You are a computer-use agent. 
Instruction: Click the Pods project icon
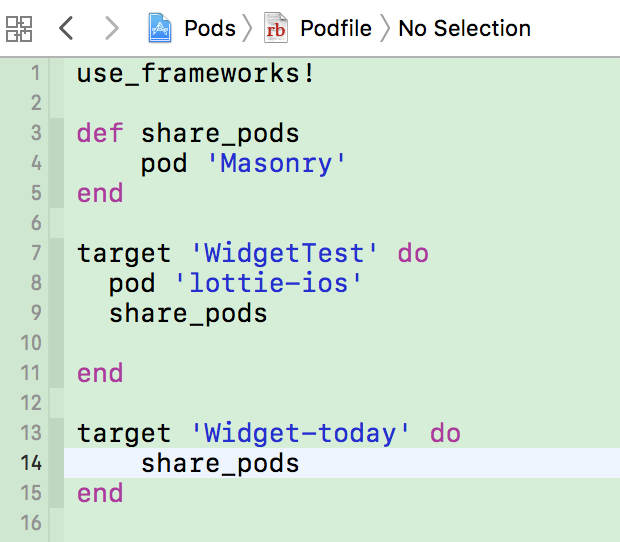click(x=160, y=28)
